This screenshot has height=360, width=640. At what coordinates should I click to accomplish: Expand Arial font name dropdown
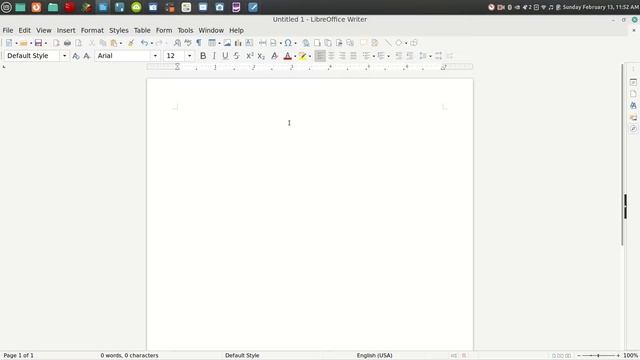155,56
